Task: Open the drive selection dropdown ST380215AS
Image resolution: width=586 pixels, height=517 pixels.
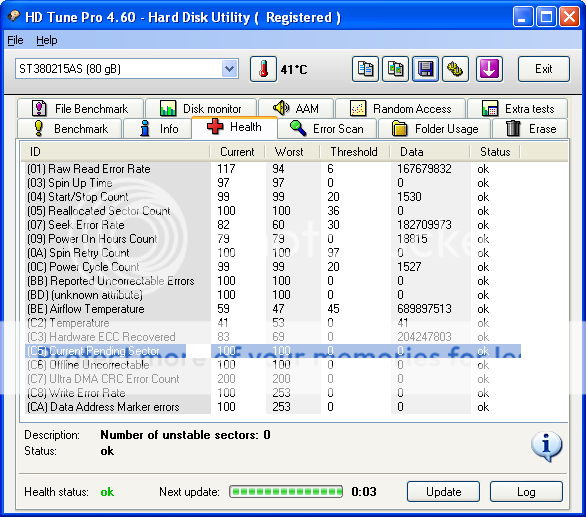Action: tap(127, 69)
